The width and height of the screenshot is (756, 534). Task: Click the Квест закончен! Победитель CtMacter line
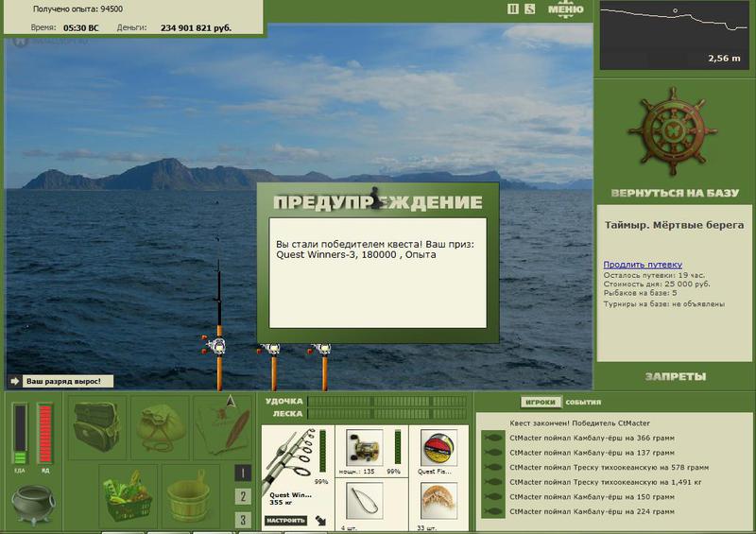pyautogui.click(x=579, y=423)
